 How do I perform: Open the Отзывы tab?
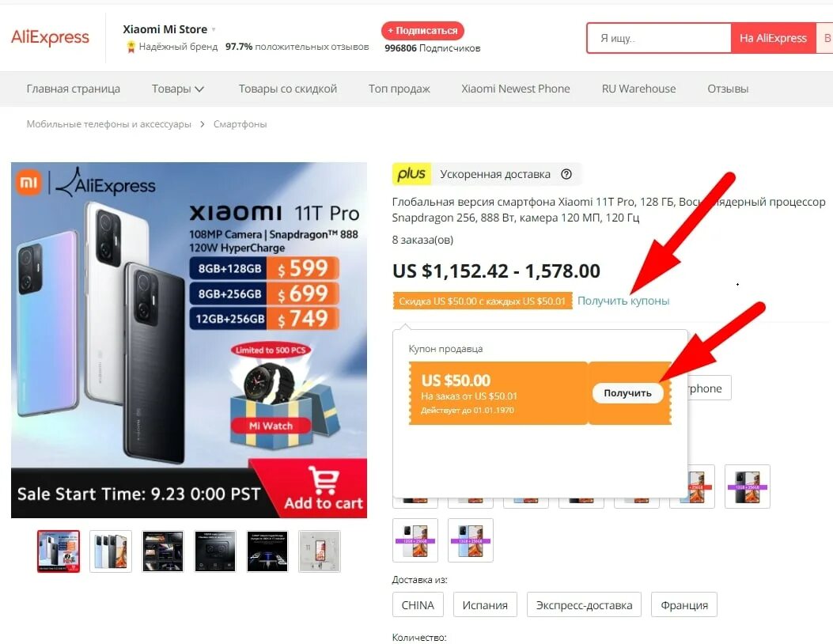click(727, 89)
